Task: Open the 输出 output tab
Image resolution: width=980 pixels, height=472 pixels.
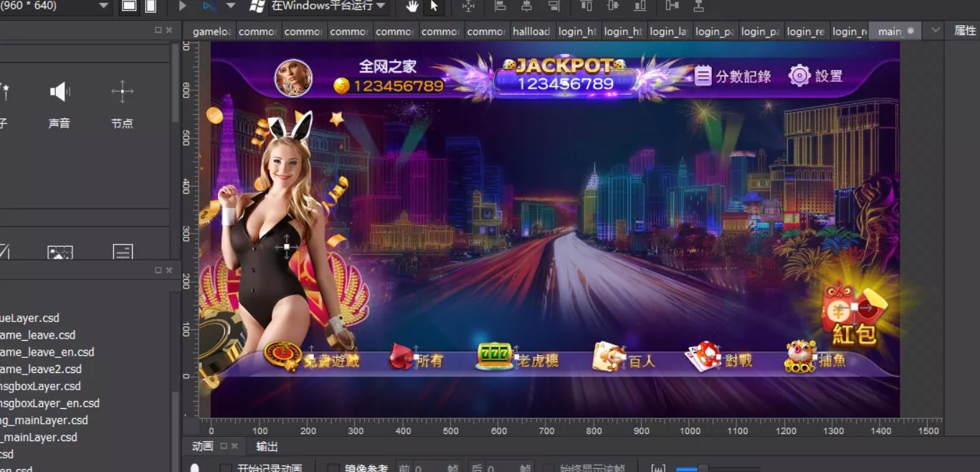Action: (267, 446)
